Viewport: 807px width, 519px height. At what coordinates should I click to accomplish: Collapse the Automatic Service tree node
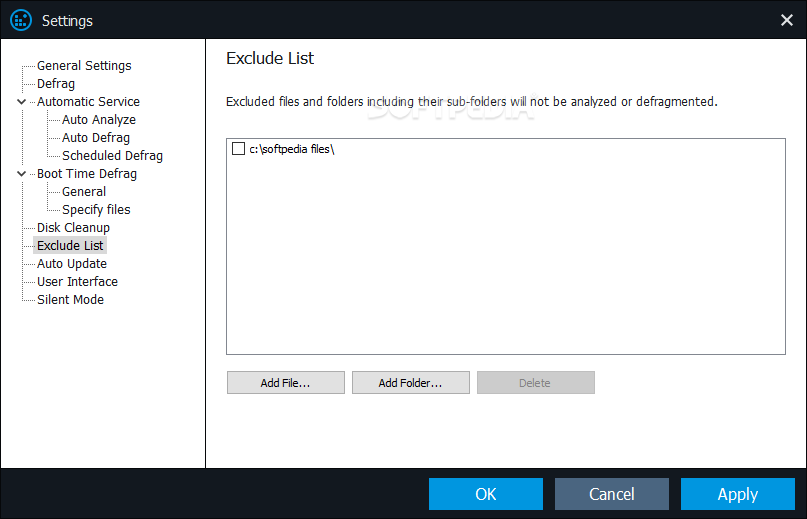(21, 101)
